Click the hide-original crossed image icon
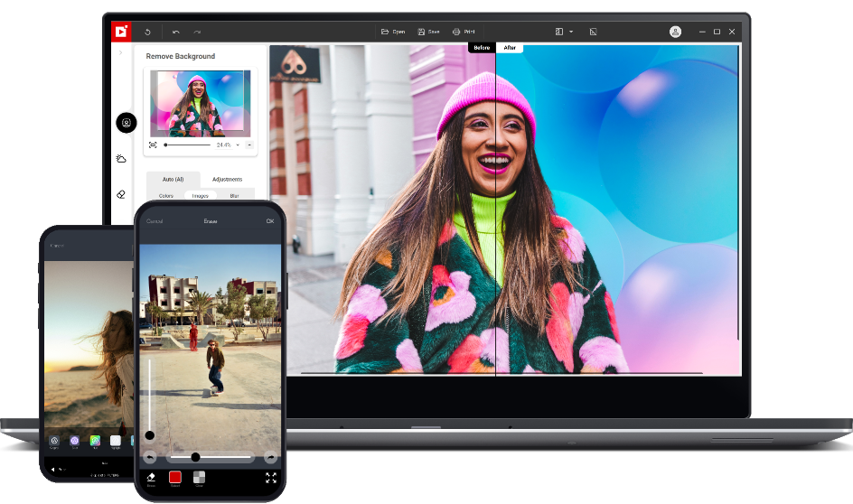Screen dimensions: 853x504 [x=593, y=32]
